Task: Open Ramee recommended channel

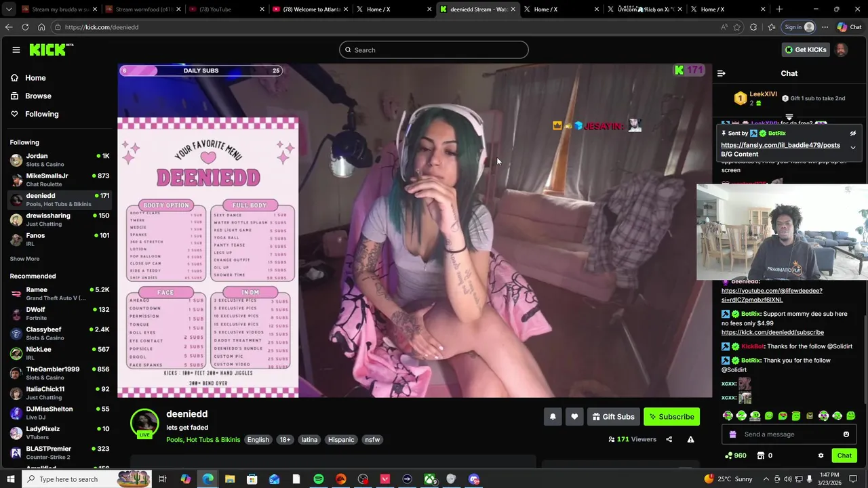Action: coord(59,293)
